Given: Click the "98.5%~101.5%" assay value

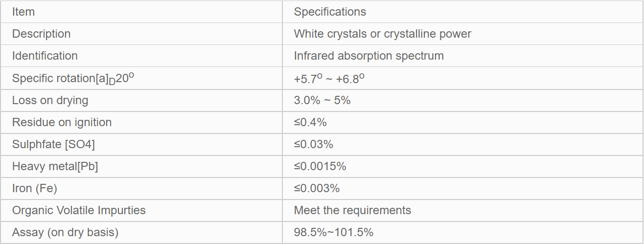Looking at the screenshot, I should point(334,232).
